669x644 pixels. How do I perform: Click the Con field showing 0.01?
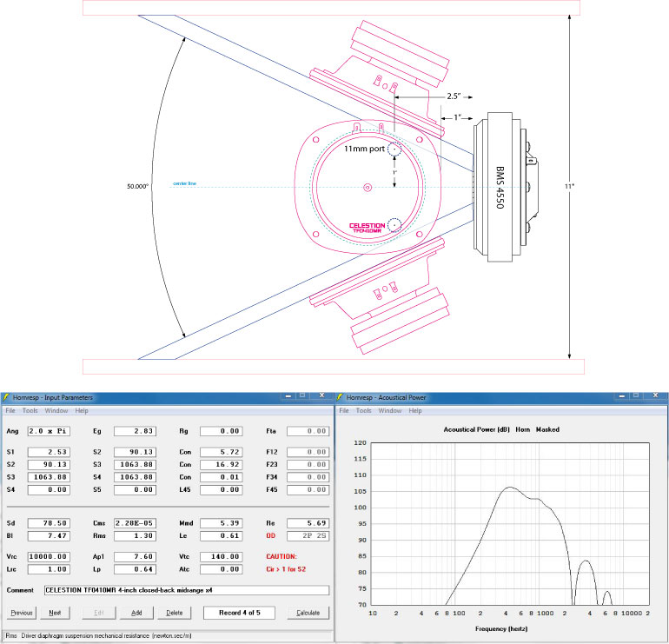222,477
